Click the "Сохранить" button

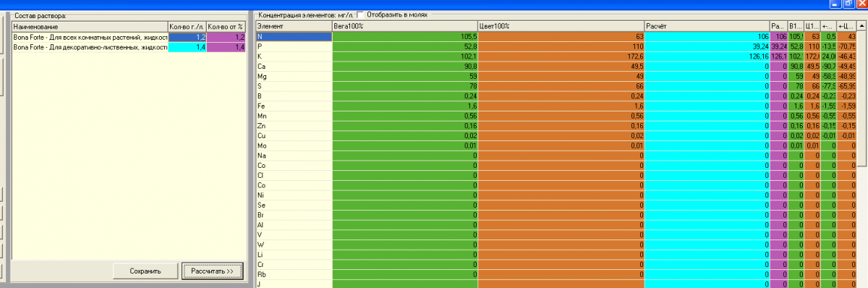click(145, 271)
